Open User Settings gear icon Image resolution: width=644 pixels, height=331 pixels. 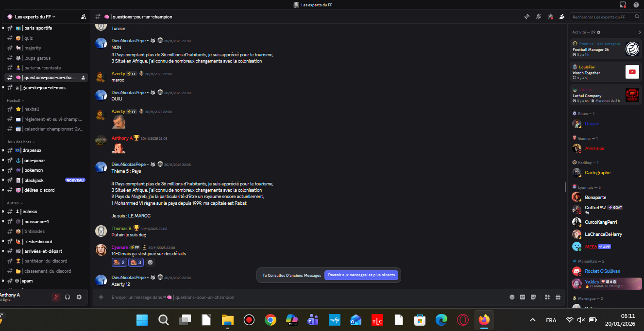(x=79, y=297)
